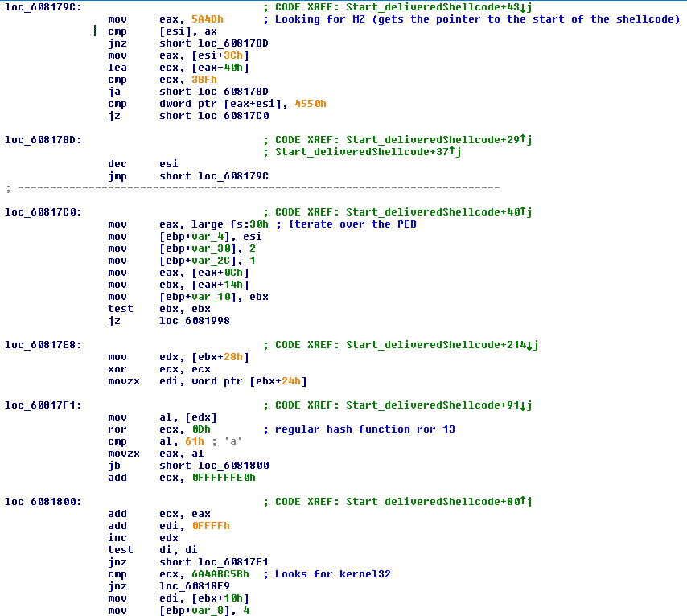Viewport: 687px width, 616px height.
Task: Select 'word ptr [ebx+24h]' operand
Action: (x=249, y=381)
